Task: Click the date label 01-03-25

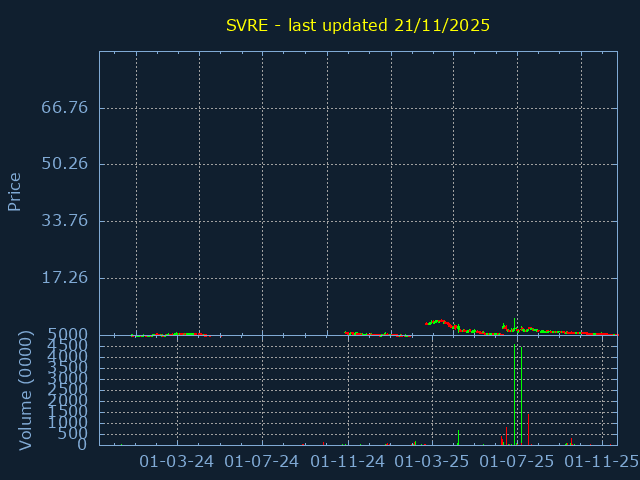Action: 432,462
